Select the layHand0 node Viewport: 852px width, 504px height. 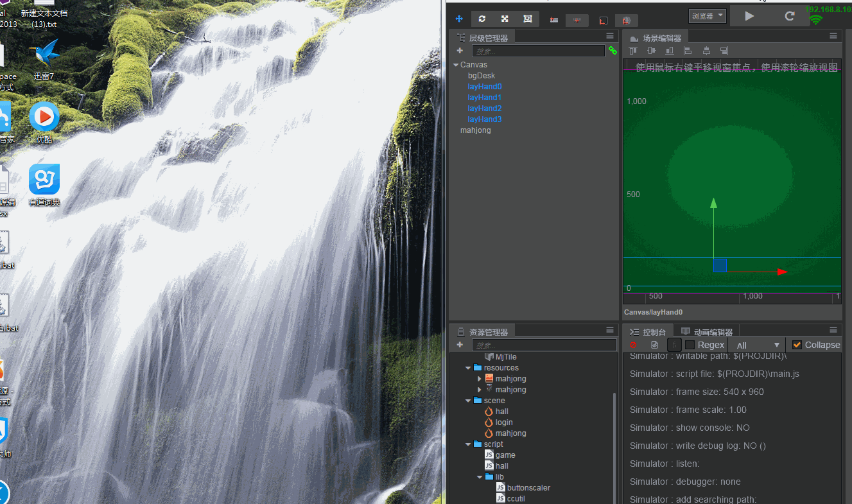[x=485, y=87]
